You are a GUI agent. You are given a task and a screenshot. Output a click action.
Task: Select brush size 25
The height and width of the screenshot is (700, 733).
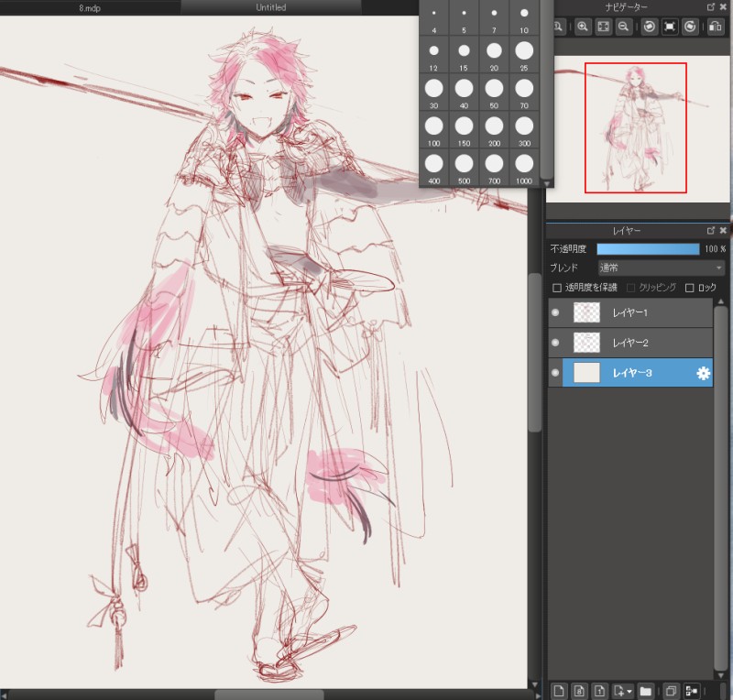tap(524, 55)
